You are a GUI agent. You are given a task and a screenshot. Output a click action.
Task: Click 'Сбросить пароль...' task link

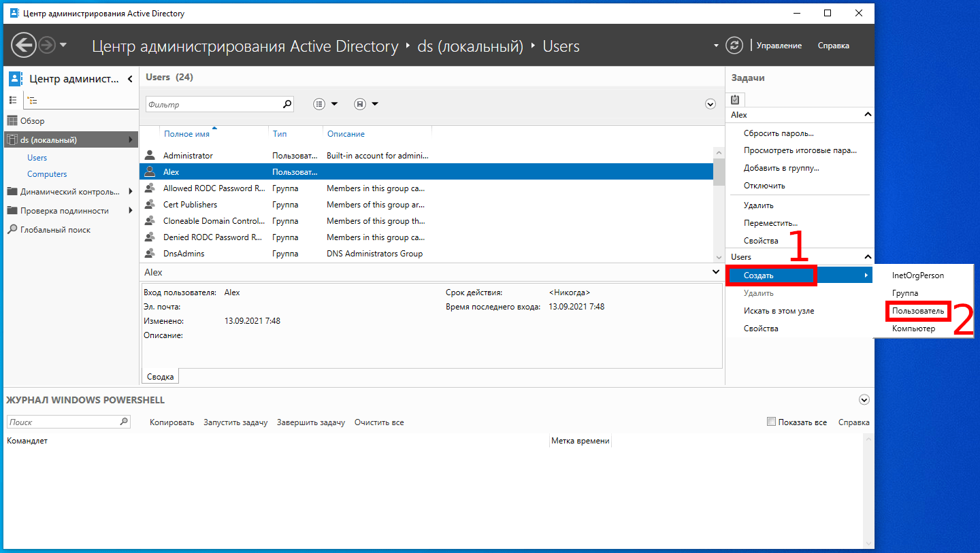coord(779,133)
